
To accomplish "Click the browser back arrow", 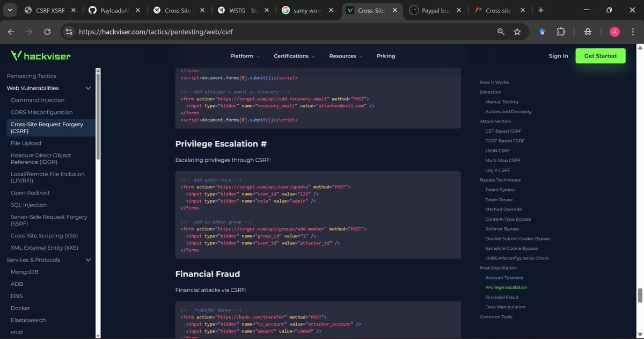I will (11, 32).
